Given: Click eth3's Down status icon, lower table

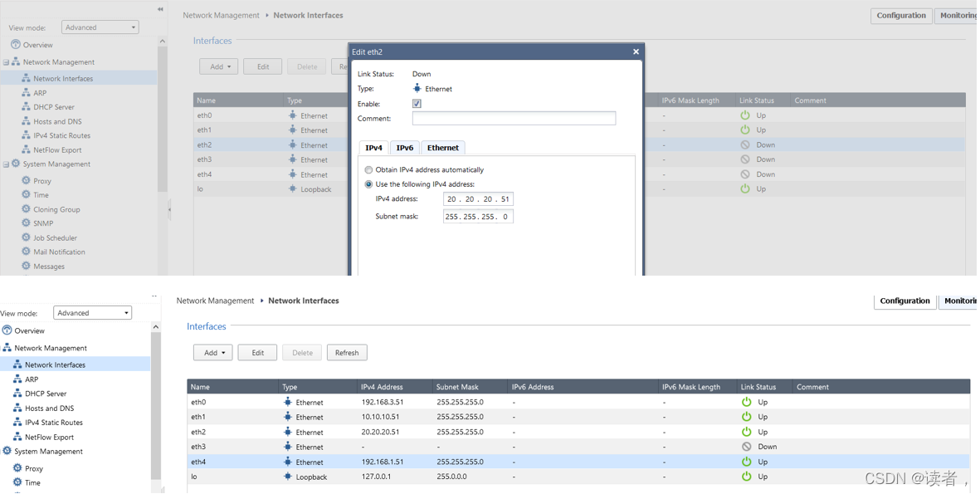Looking at the screenshot, I should pos(746,447).
